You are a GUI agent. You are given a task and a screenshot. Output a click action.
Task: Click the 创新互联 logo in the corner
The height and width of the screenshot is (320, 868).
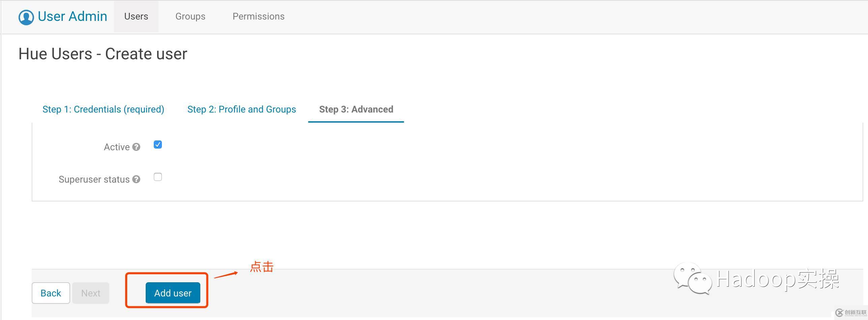coord(851,313)
